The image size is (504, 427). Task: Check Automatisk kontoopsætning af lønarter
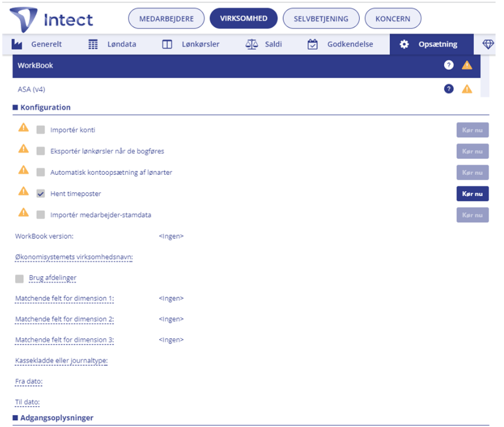41,173
